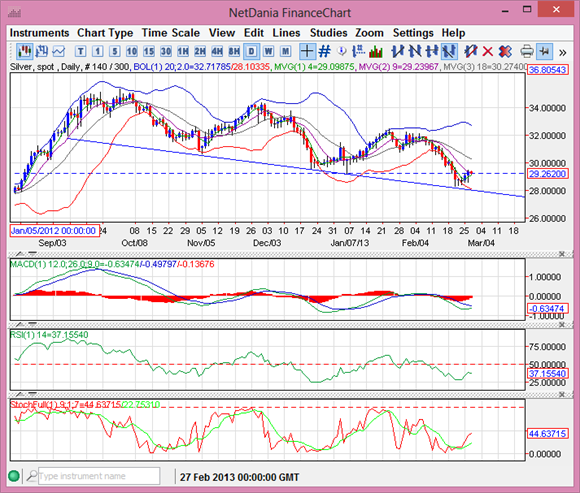Open the View menu
580x493 pixels.
[x=222, y=33]
